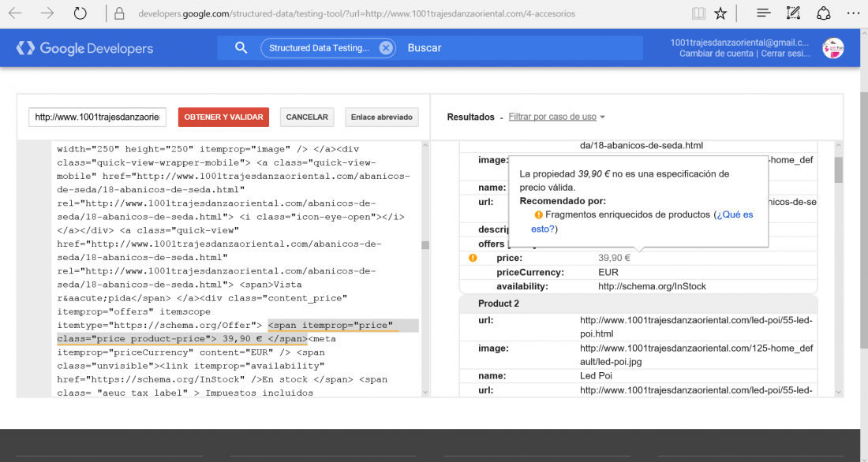This screenshot has width=868, height=462.
Task: Open the web note pen icon
Action: [793, 13]
